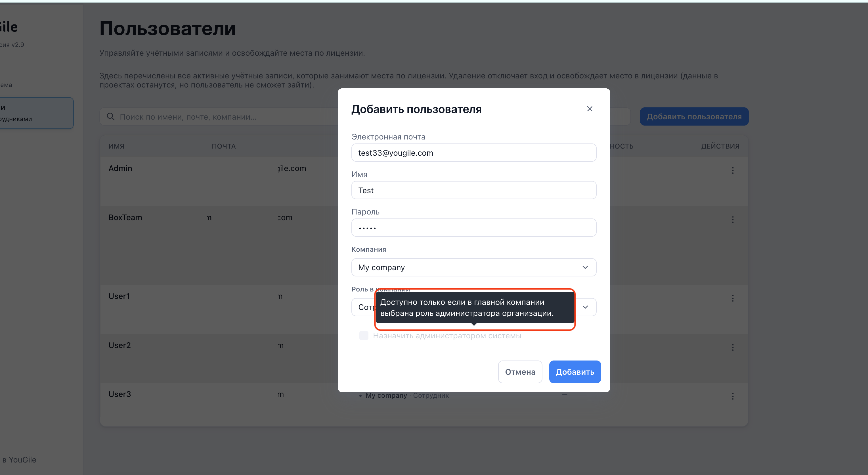Click the Пользователи page heading

click(x=167, y=28)
